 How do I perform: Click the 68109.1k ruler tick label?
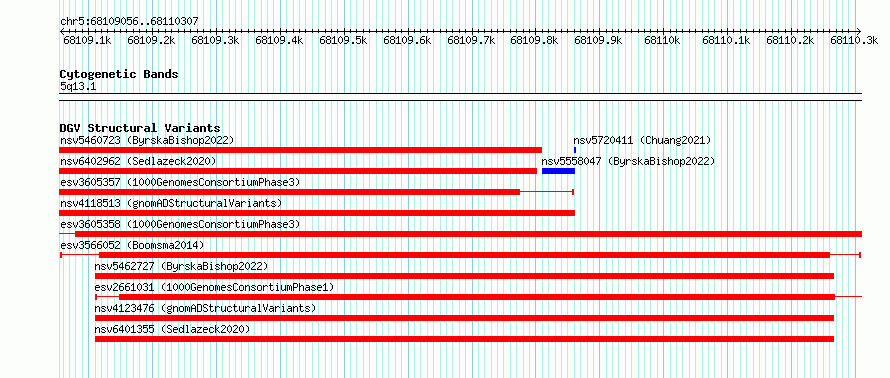[87, 40]
